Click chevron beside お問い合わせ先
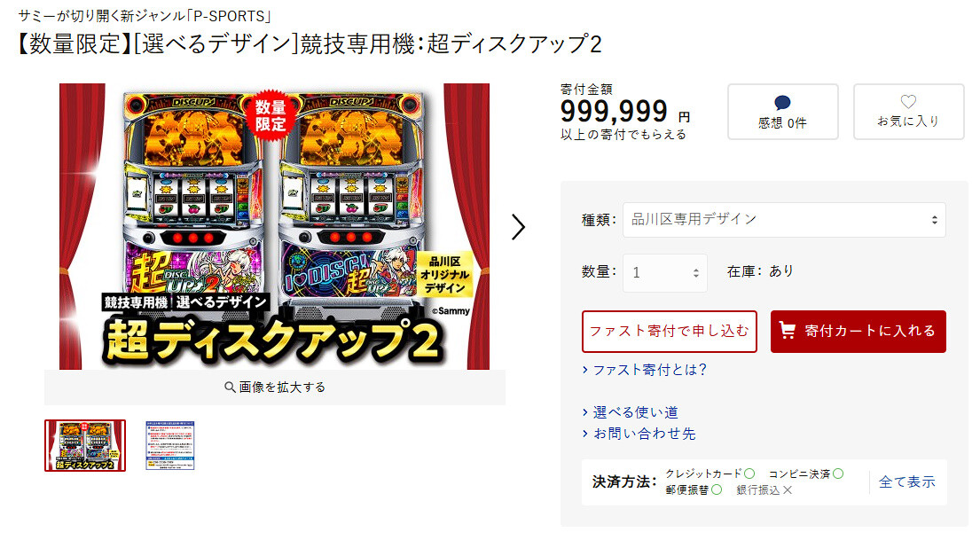This screenshot has height=548, width=980. [585, 434]
